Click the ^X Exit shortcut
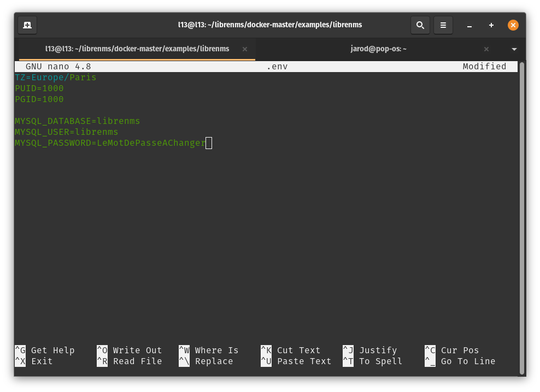The image size is (540, 392). pos(34,361)
